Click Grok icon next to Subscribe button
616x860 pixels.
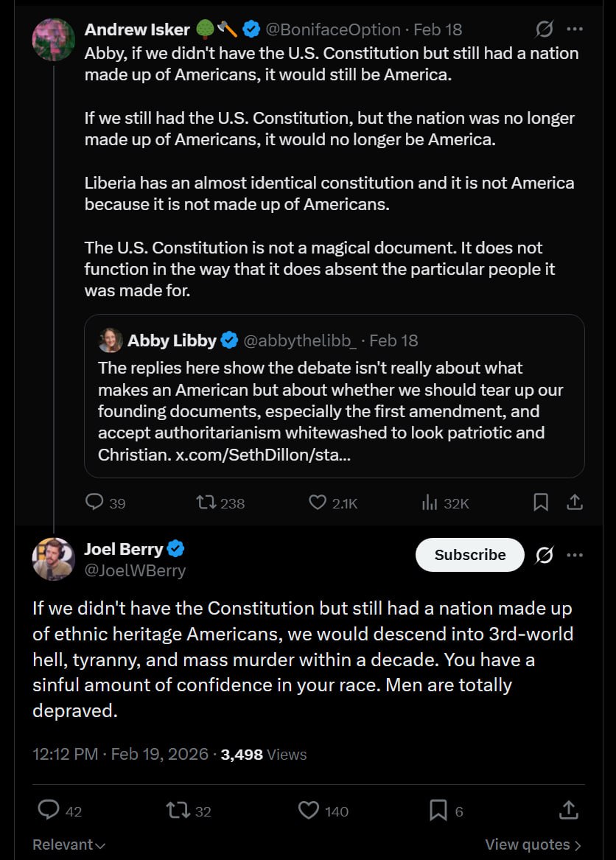point(544,555)
